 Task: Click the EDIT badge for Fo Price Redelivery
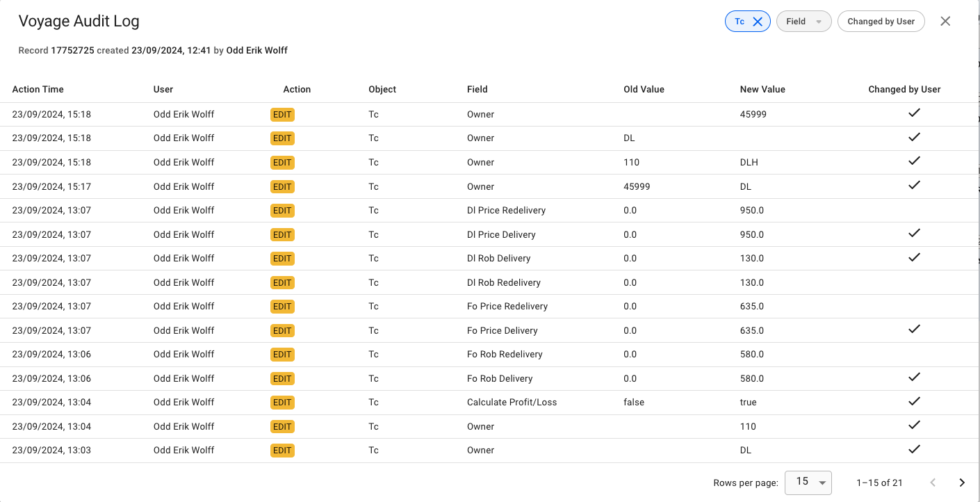tap(282, 306)
